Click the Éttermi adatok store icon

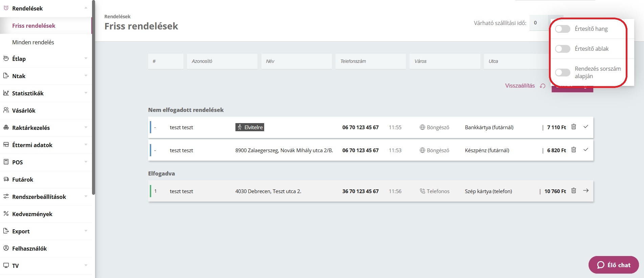point(6,145)
